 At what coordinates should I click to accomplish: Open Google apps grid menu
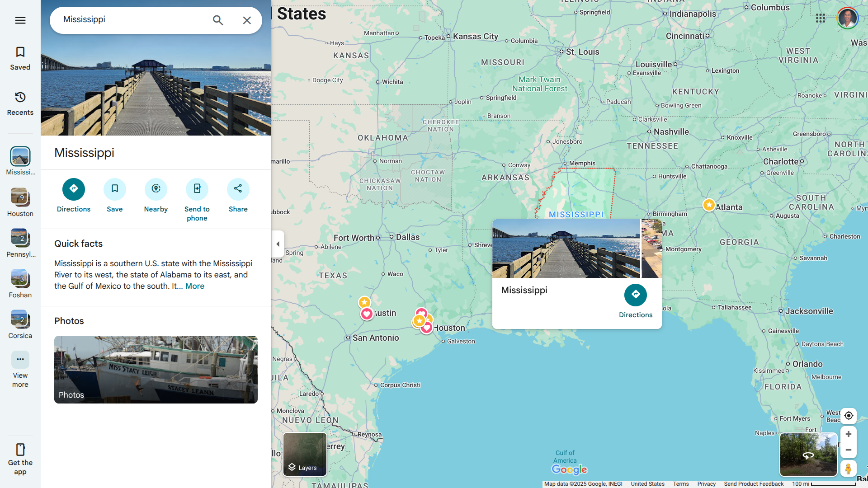pyautogui.click(x=821, y=18)
